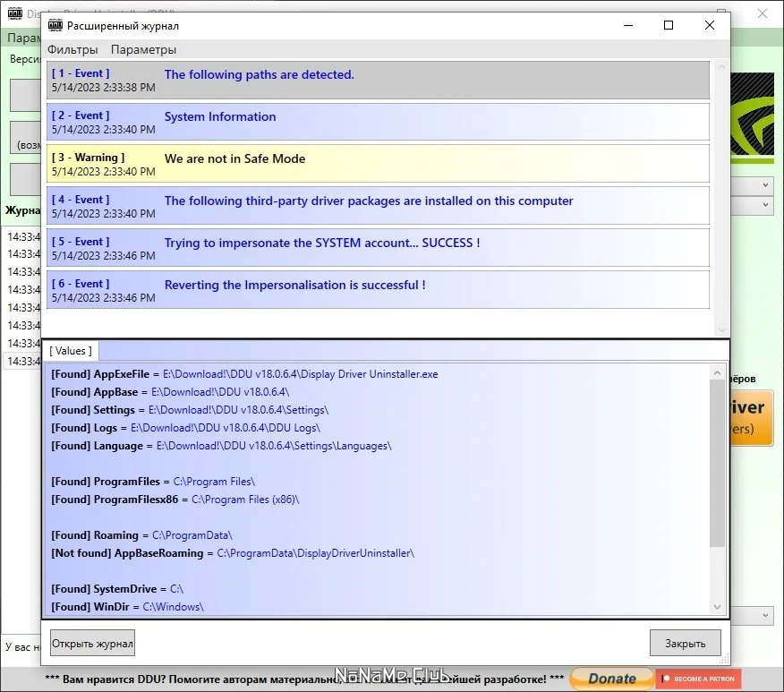Viewport: 784px width, 692px height.
Task: Click the ProgramFilesx86 path line
Action: pyautogui.click(x=175, y=500)
